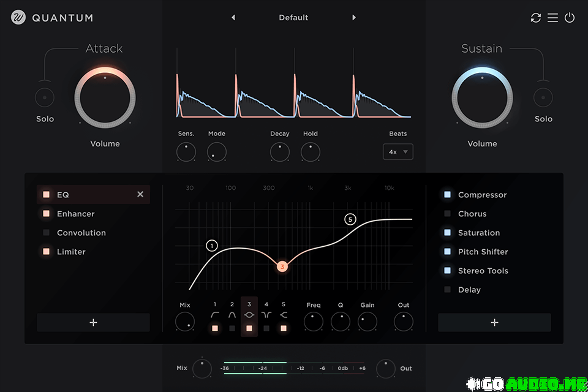Go to next preset with right arrow

tap(354, 18)
